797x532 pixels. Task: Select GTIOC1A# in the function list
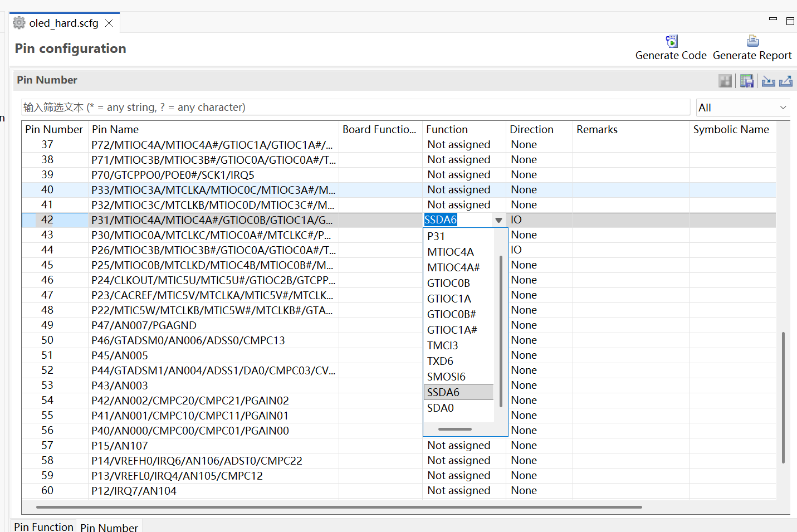click(459, 330)
